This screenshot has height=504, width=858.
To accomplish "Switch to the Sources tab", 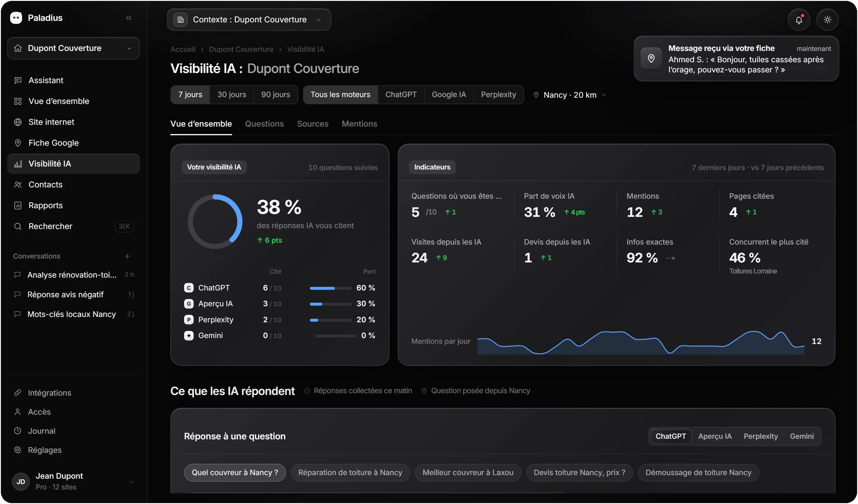I will tap(313, 124).
